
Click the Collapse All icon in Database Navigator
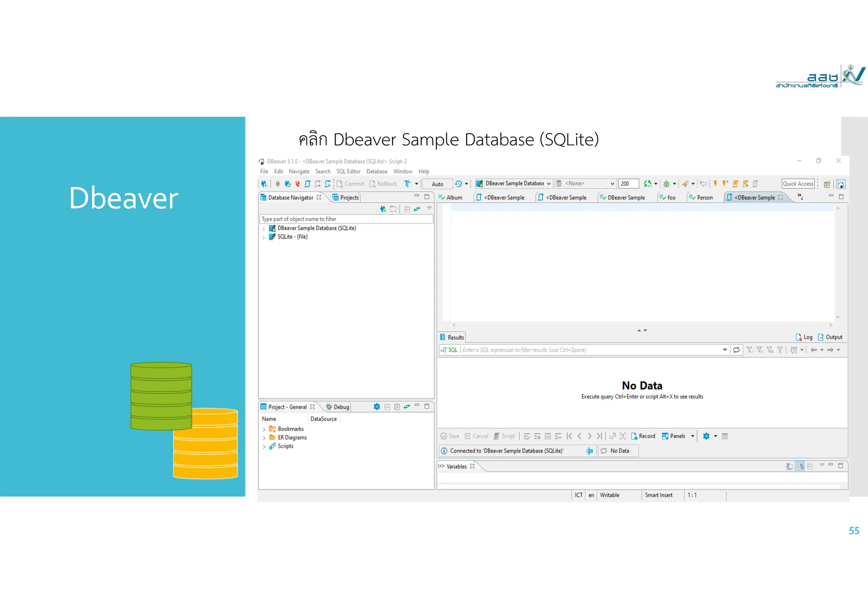407,209
